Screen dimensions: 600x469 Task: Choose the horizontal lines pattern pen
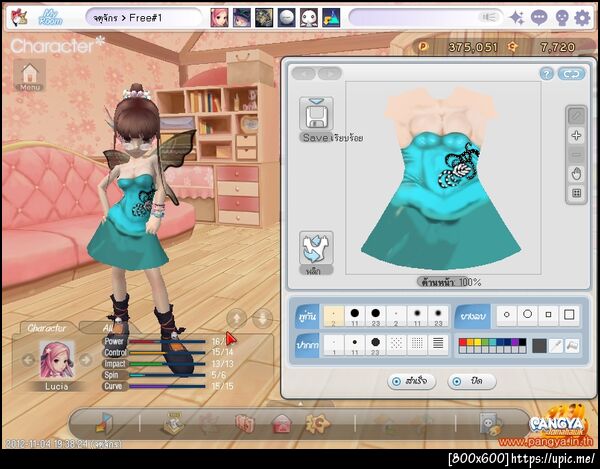point(438,345)
